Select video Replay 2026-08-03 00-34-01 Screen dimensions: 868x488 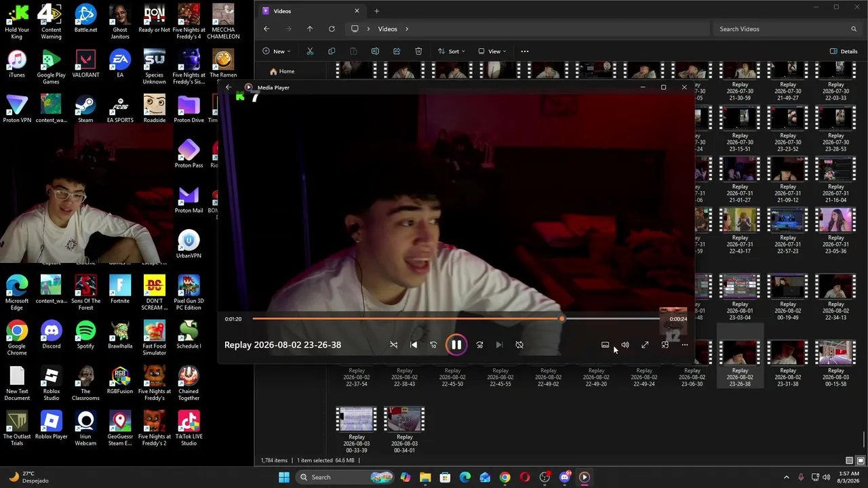click(x=405, y=430)
